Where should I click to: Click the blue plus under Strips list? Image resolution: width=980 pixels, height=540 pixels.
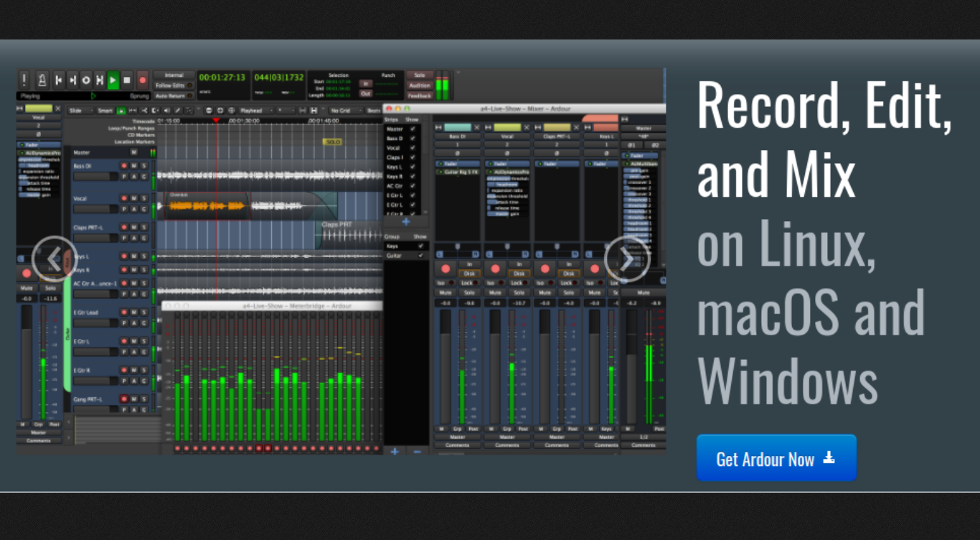point(406,223)
